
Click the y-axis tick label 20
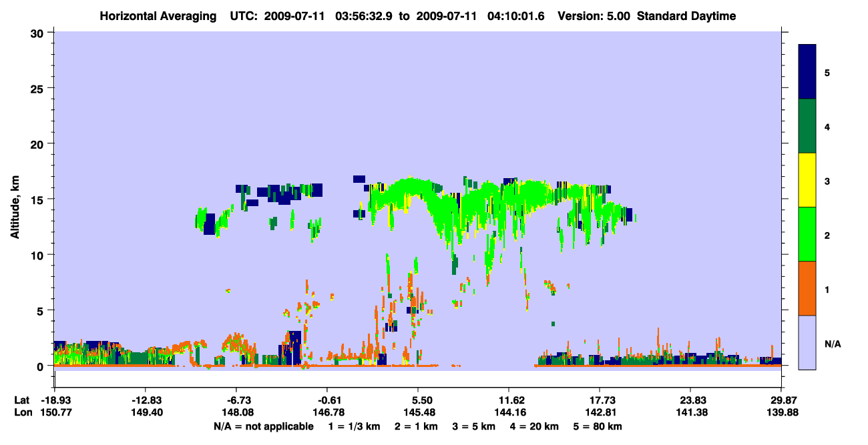coord(39,143)
